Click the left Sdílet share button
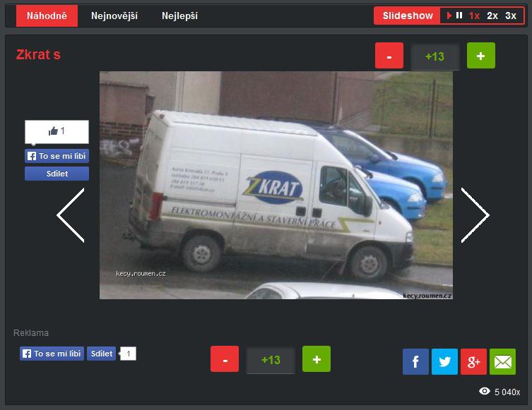532x410 pixels. (57, 174)
